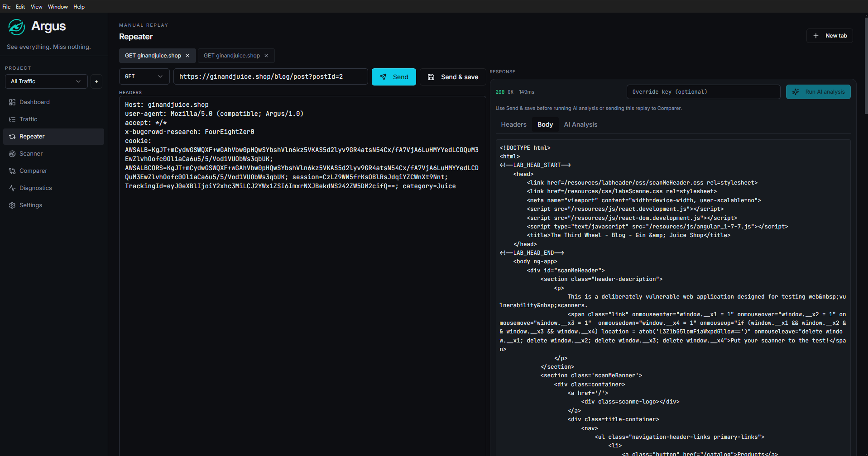Viewport: 868px width, 456px height.
Task: Close the first GET ginandjuice.shop tab
Action: pos(187,56)
